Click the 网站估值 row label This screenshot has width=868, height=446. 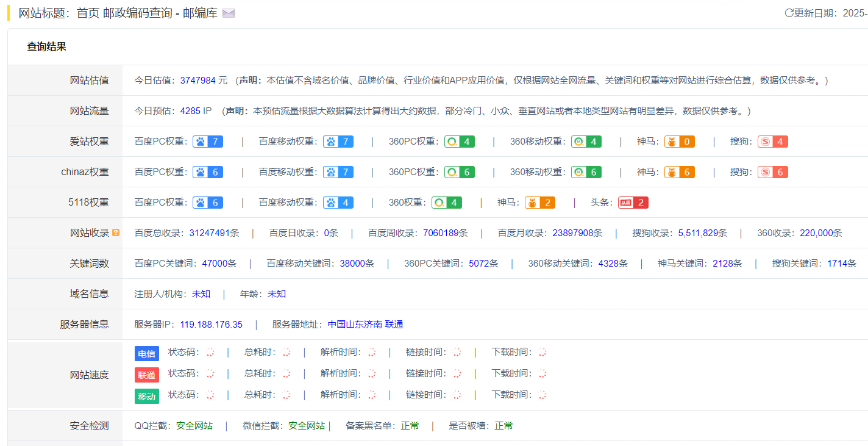tap(90, 80)
